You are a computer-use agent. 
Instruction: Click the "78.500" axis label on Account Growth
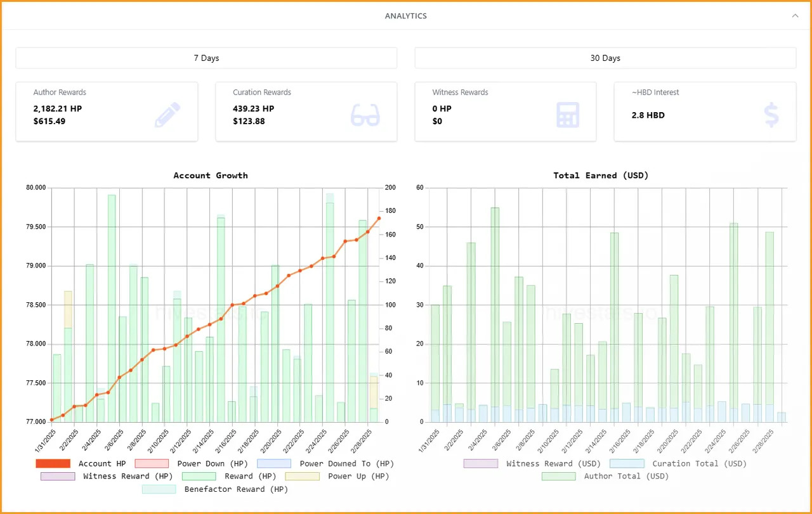pos(36,305)
